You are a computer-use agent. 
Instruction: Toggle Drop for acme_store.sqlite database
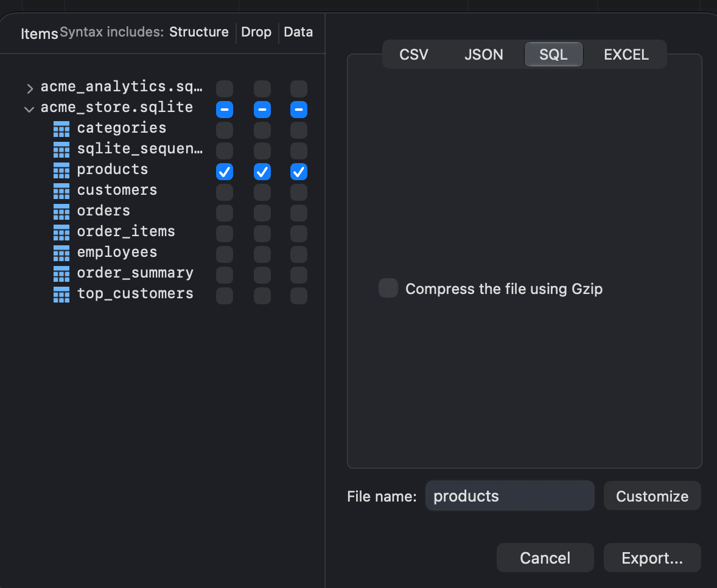click(262, 110)
